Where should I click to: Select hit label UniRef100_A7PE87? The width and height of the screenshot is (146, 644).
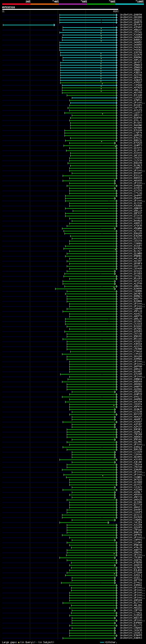click(x=131, y=83)
